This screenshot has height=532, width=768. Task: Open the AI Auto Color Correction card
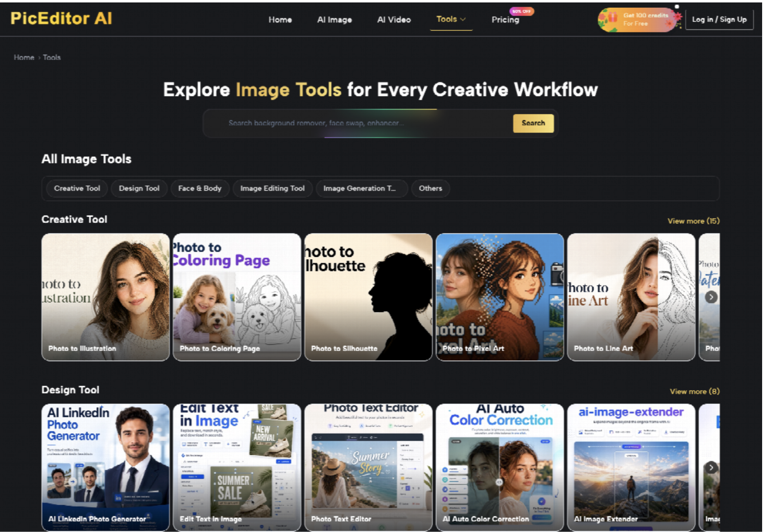click(499, 467)
